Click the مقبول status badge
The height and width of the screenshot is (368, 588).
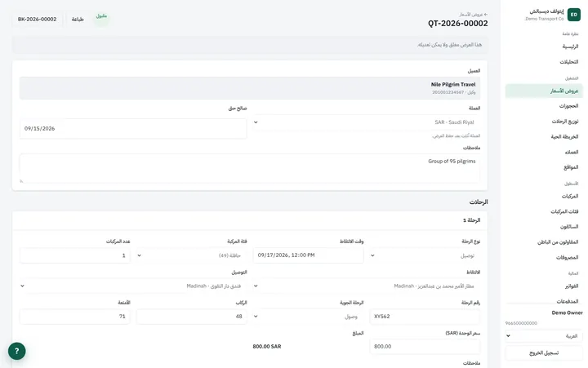101,16
